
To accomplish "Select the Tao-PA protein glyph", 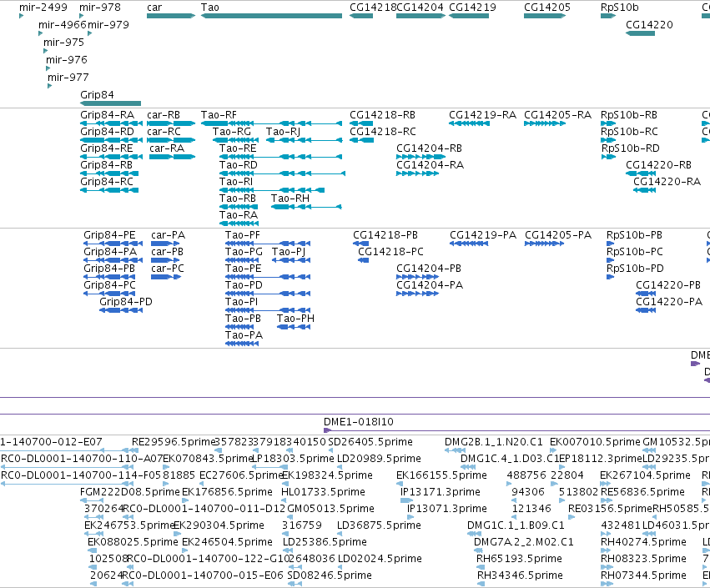I will coord(242,344).
